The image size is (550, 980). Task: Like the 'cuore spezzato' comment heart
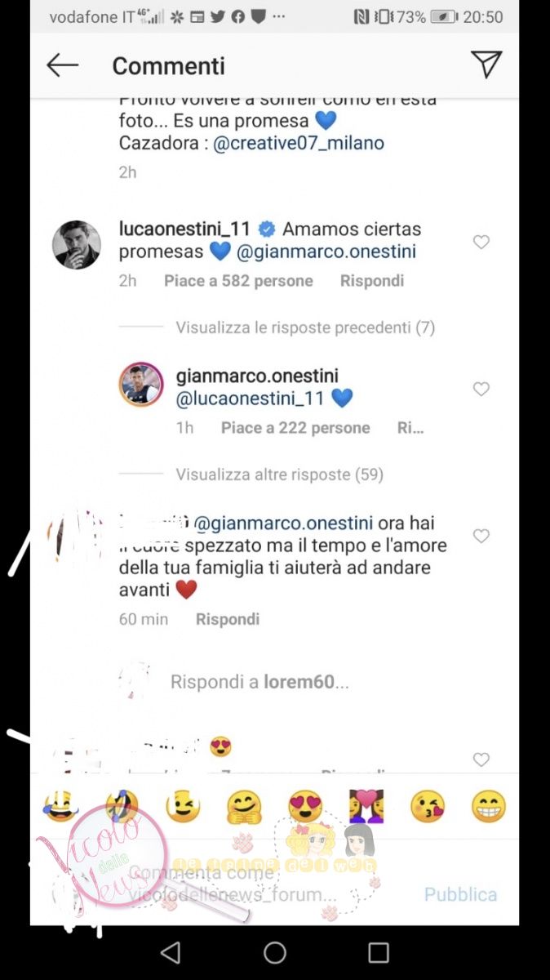point(481,536)
